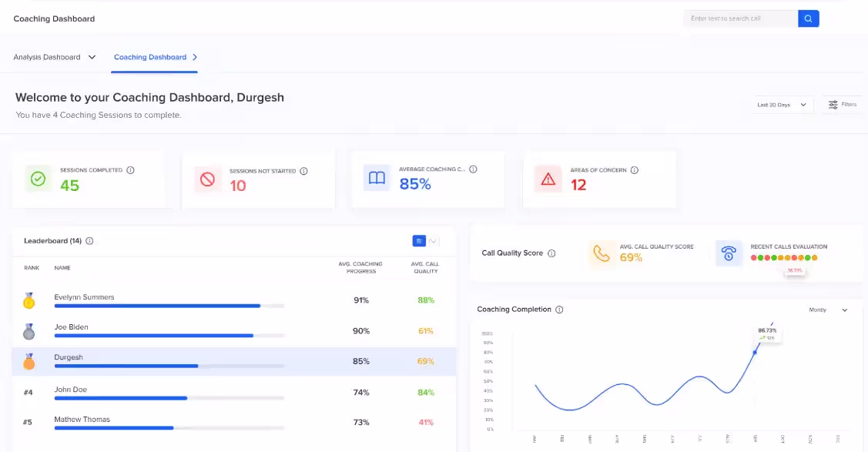Open the Montly period dropdown
This screenshot has height=452, width=868.
click(x=828, y=310)
